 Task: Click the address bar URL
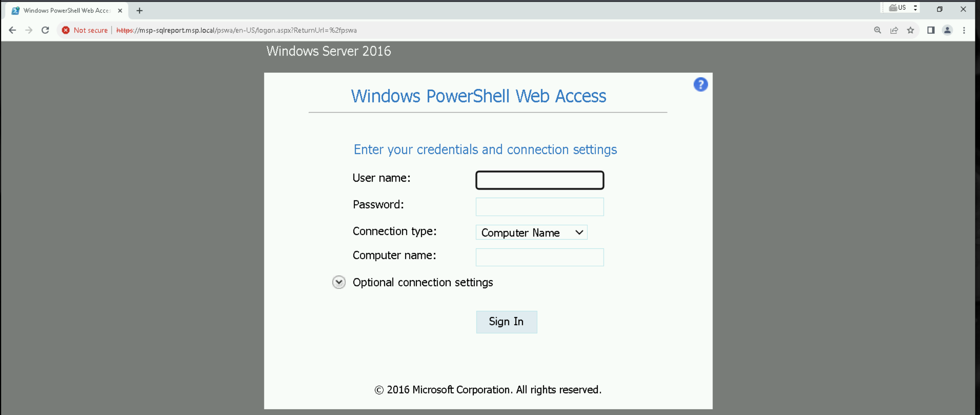click(x=236, y=30)
